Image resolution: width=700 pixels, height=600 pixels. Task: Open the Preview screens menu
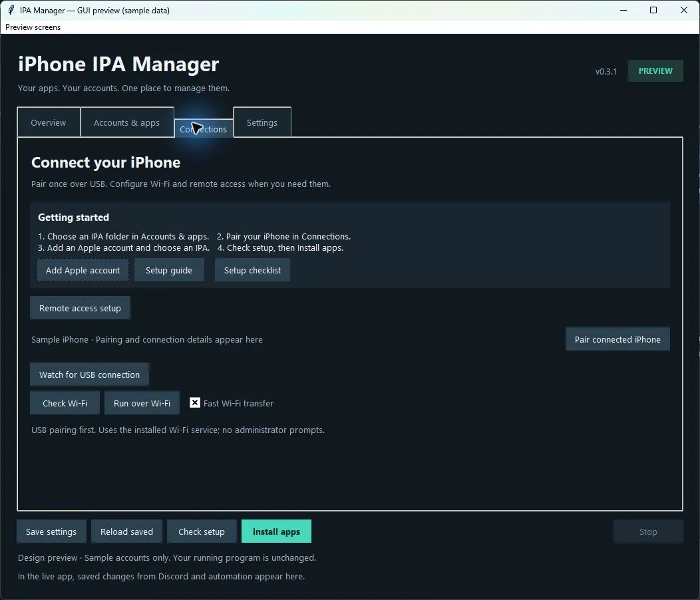coord(33,27)
